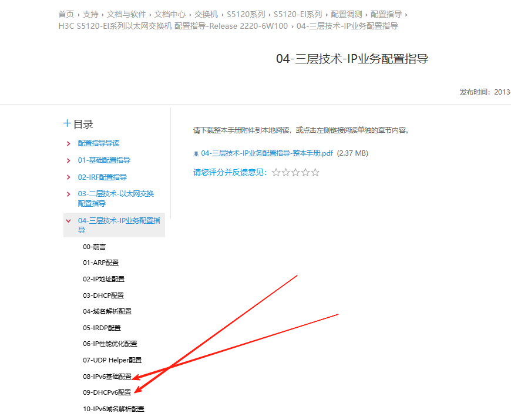Open 配置指导导读 in the table of contents

pyautogui.click(x=99, y=143)
